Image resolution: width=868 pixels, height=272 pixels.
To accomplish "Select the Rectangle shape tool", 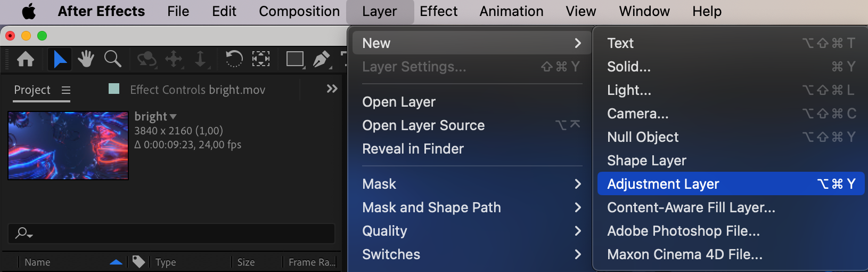I will click(x=294, y=59).
